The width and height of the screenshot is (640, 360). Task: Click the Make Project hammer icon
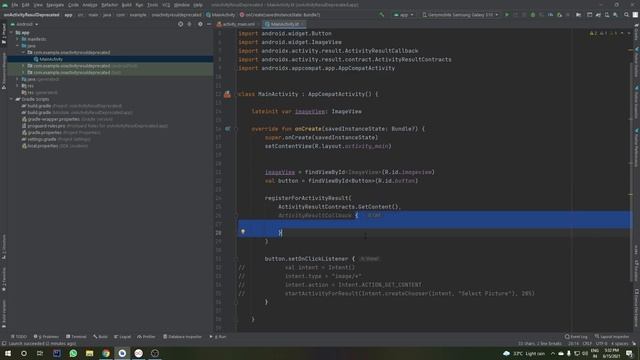point(382,15)
